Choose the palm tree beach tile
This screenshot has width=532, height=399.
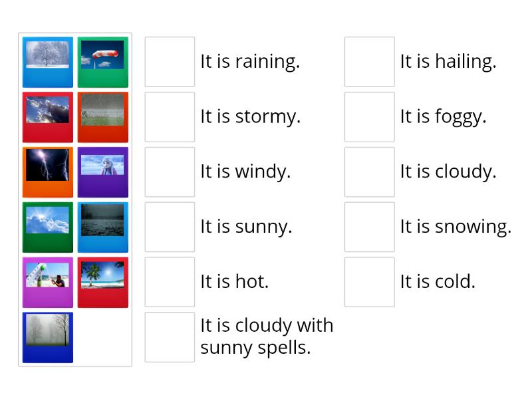(x=102, y=283)
